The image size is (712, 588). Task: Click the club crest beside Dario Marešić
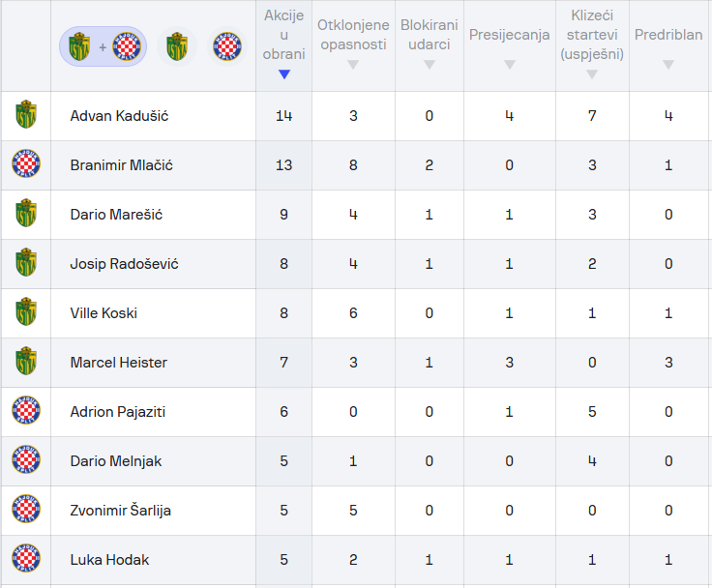point(25,215)
